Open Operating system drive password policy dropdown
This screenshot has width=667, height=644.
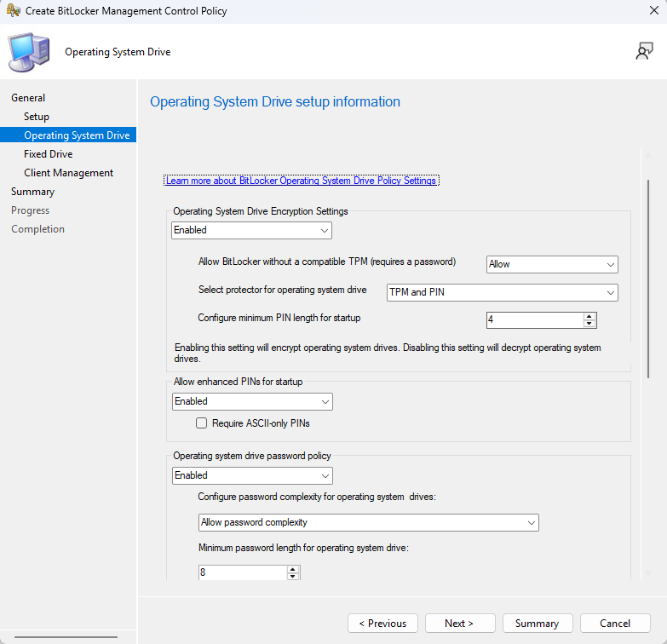point(252,475)
